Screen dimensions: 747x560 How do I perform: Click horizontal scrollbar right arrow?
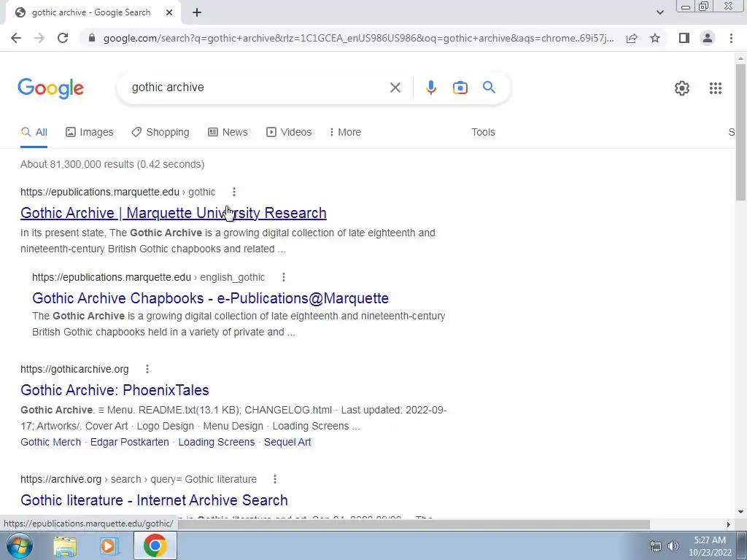[x=729, y=524]
